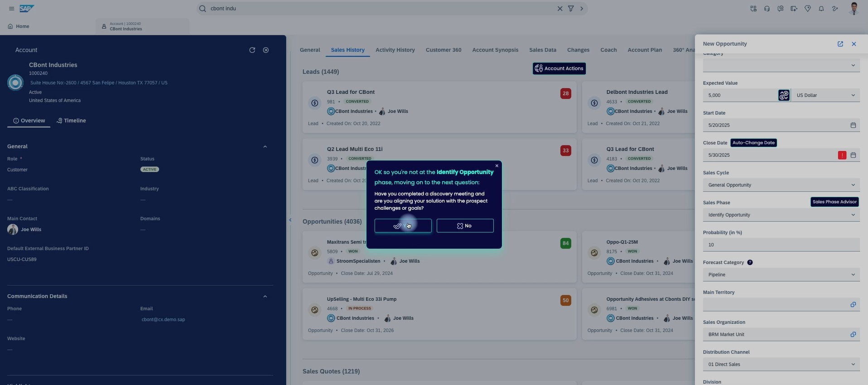868x385 pixels.
Task: Open the call list icon in header
Action: tap(753, 9)
